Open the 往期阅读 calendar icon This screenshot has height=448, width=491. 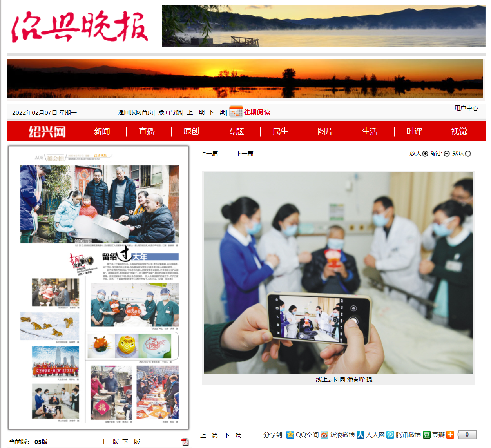point(236,112)
